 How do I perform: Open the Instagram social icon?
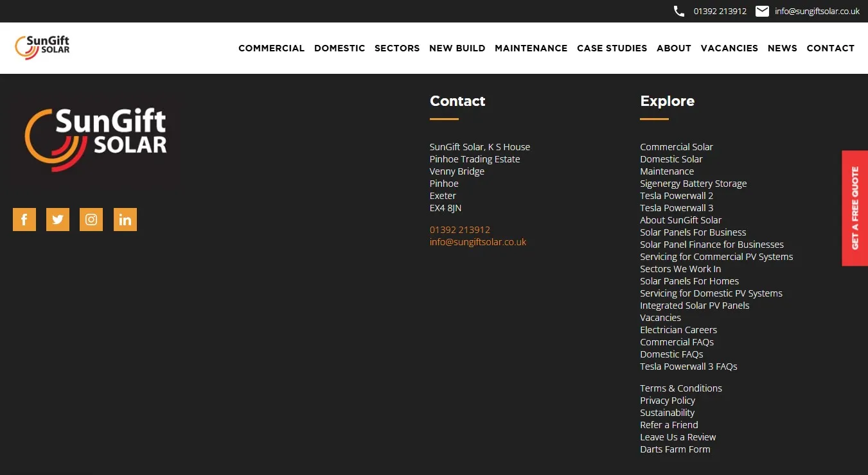(91, 220)
